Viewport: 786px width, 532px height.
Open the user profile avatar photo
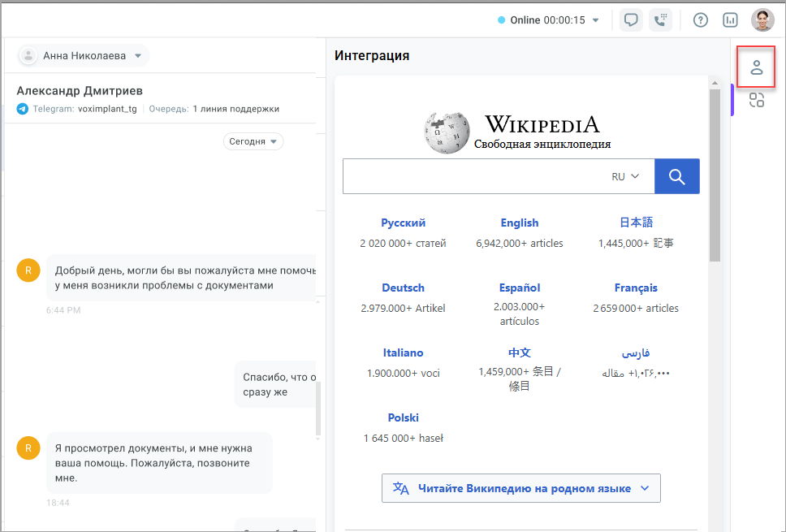[762, 20]
